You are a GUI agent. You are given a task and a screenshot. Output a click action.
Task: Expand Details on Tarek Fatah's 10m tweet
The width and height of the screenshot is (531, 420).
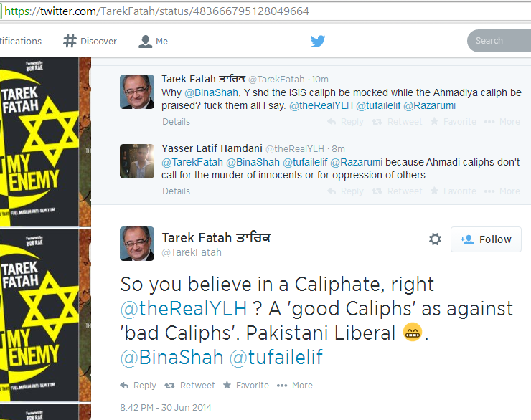coord(176,122)
